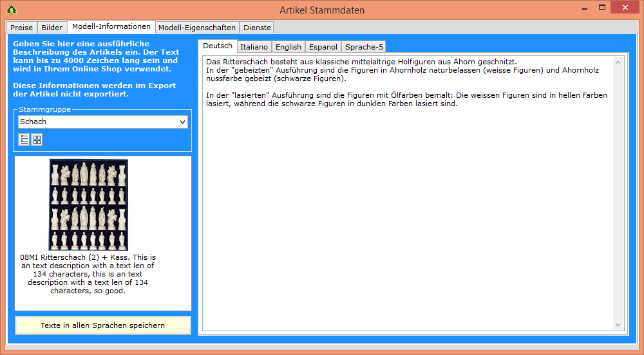The height and width of the screenshot is (355, 644).
Task: Open the Bilder tab
Action: point(52,28)
